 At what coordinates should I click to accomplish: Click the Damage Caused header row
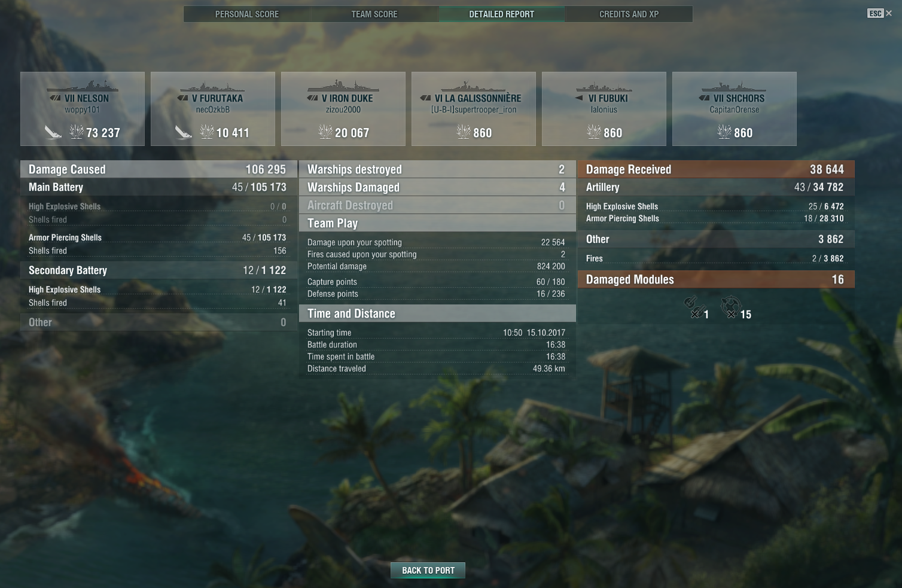click(159, 169)
